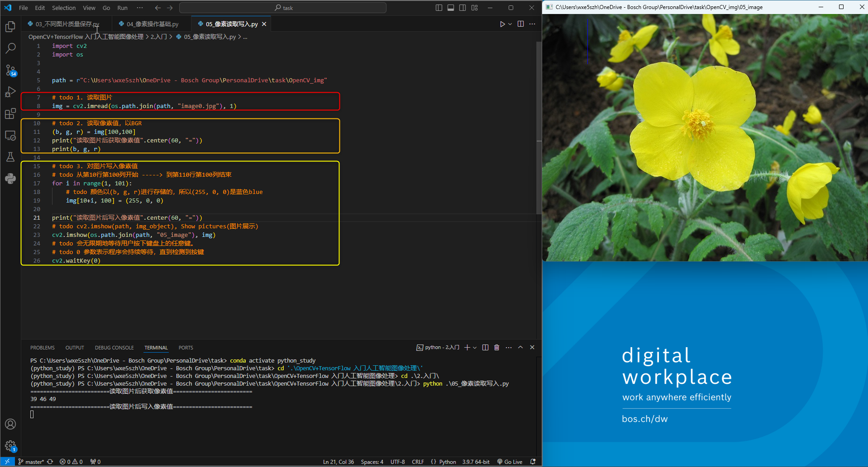The width and height of the screenshot is (868, 467).
Task: Open the Selection menu
Action: point(64,8)
